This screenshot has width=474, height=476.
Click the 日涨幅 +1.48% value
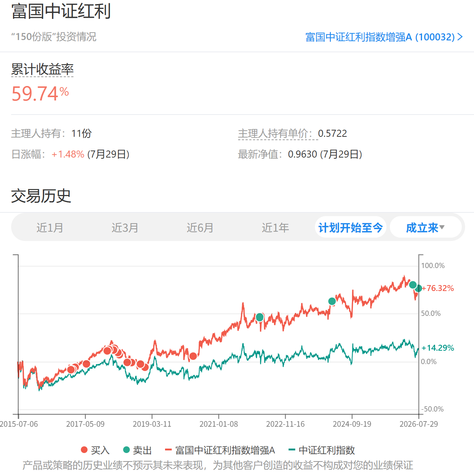[x=68, y=154]
